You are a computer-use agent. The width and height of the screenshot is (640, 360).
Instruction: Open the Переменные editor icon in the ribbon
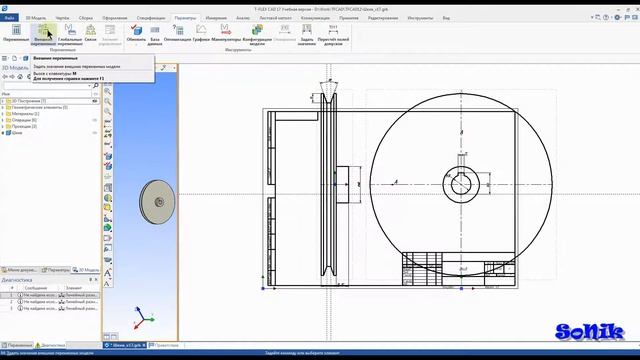[x=16, y=33]
